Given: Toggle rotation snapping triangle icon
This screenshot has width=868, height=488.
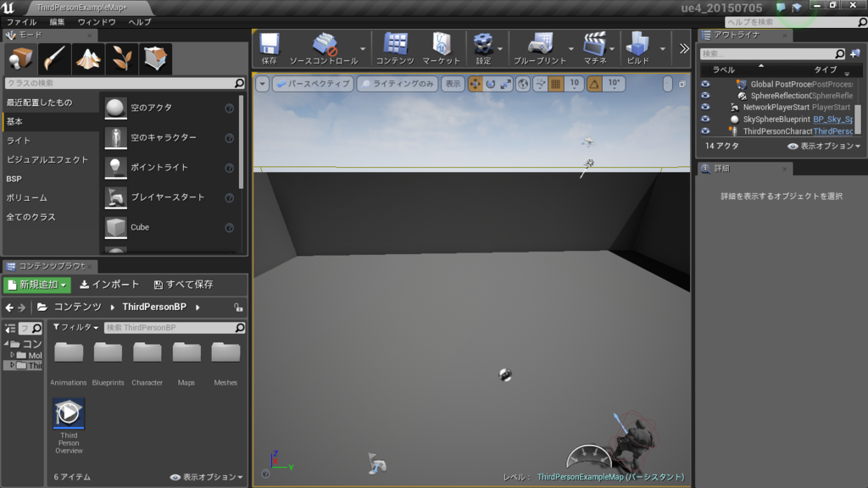Looking at the screenshot, I should coord(594,84).
